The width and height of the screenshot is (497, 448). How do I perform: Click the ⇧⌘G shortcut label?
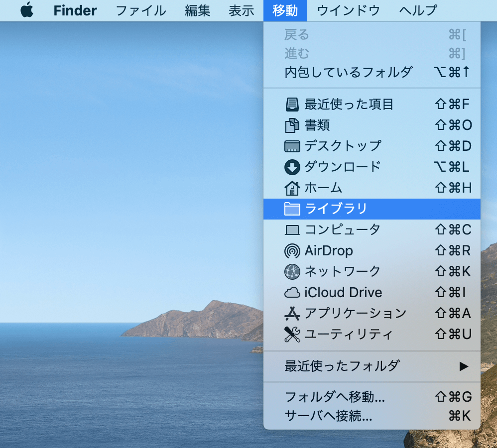pos(453,397)
